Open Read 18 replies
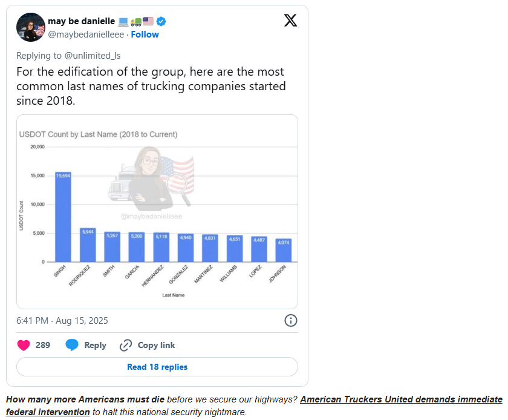The height and width of the screenshot is (420, 508). pos(157,367)
